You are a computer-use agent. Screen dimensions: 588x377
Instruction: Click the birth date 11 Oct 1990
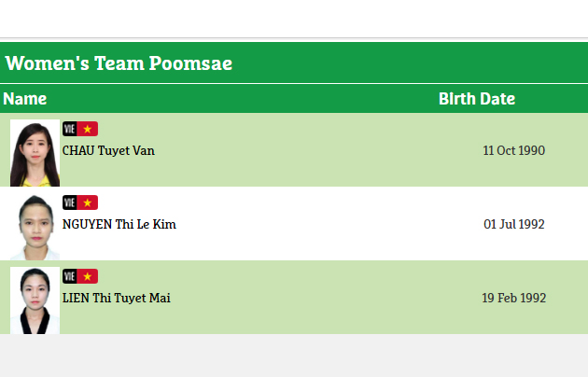click(x=513, y=150)
